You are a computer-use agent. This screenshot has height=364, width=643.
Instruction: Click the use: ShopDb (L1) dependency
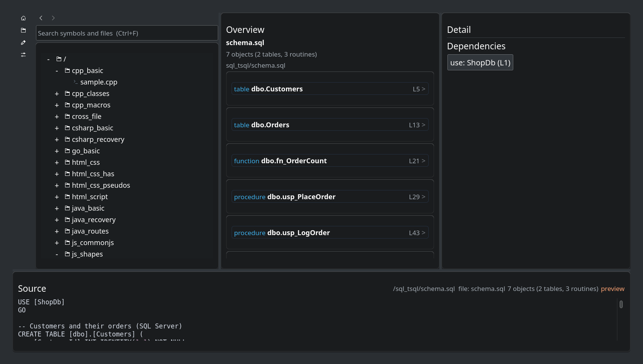(x=480, y=63)
